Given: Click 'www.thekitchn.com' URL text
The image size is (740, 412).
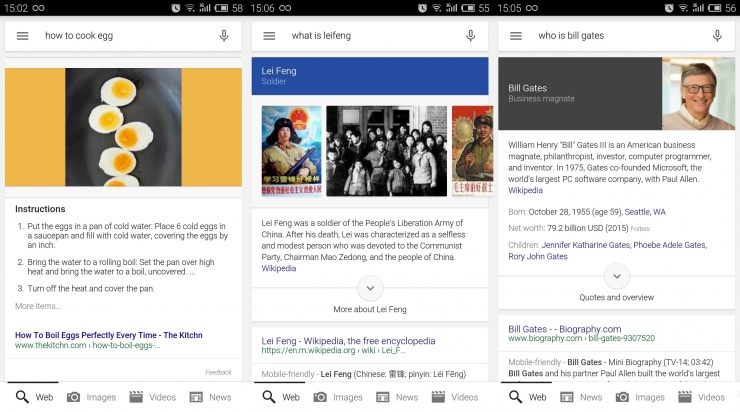Looking at the screenshot, I should pos(50,345).
